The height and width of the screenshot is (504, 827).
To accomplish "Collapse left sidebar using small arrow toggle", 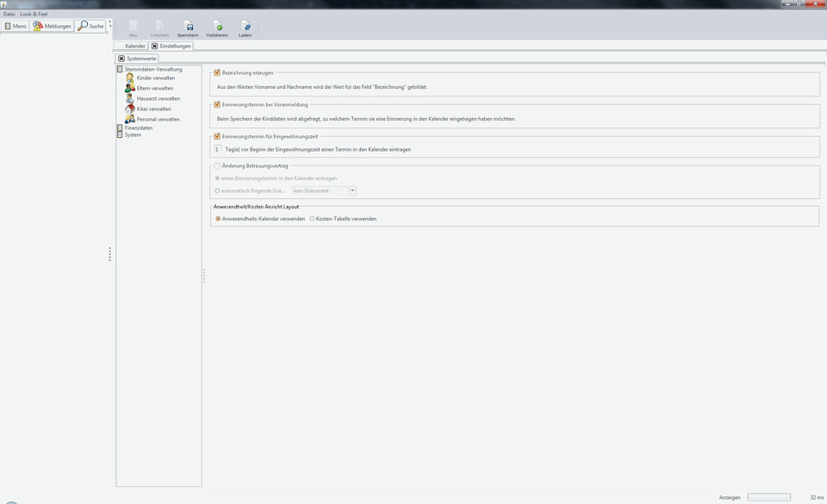I will click(110, 24).
